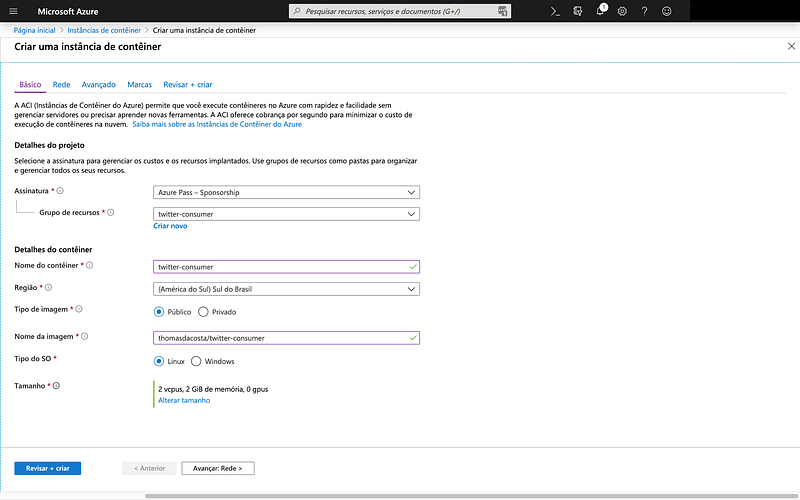Open the feedback smiley icon
This screenshot has width=800, height=500.
[666, 11]
